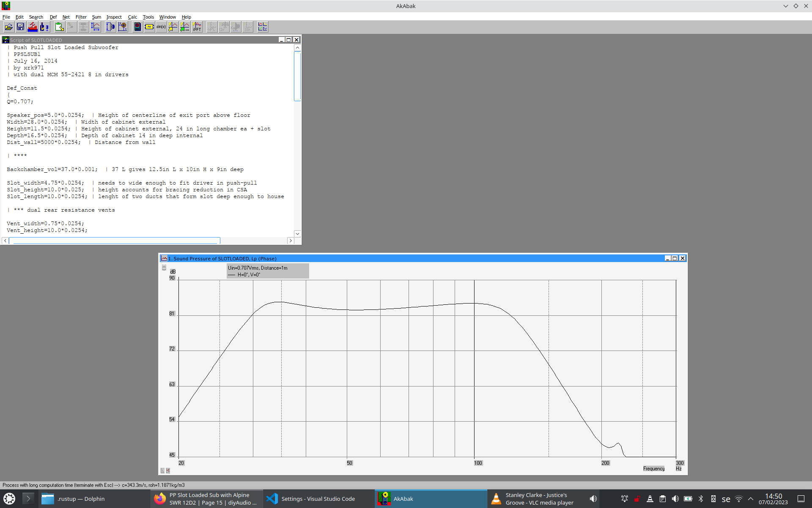Open the Net menu
This screenshot has width=812, height=508.
pos(66,17)
